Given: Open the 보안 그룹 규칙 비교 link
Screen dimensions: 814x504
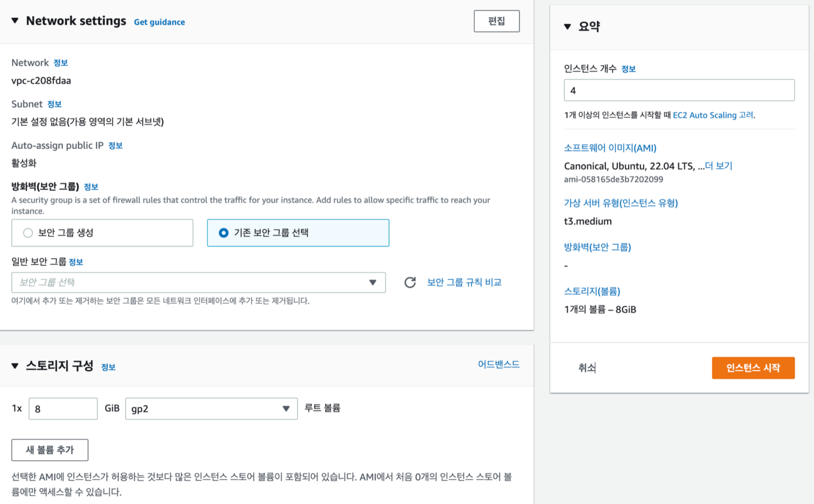Looking at the screenshot, I should (x=464, y=282).
